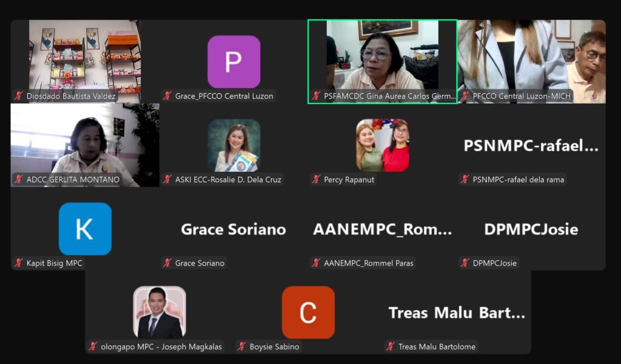Select the orange C avatar for Boysie Sabino

(x=308, y=312)
